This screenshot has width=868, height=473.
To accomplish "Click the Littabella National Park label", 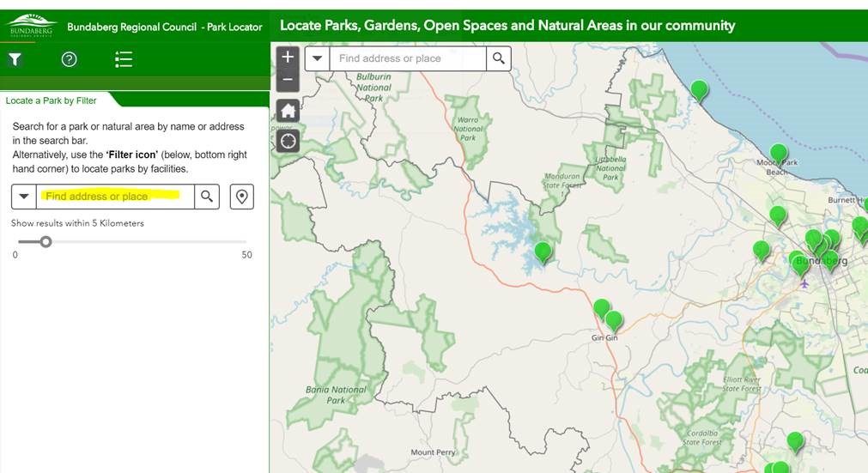I will click(x=610, y=168).
